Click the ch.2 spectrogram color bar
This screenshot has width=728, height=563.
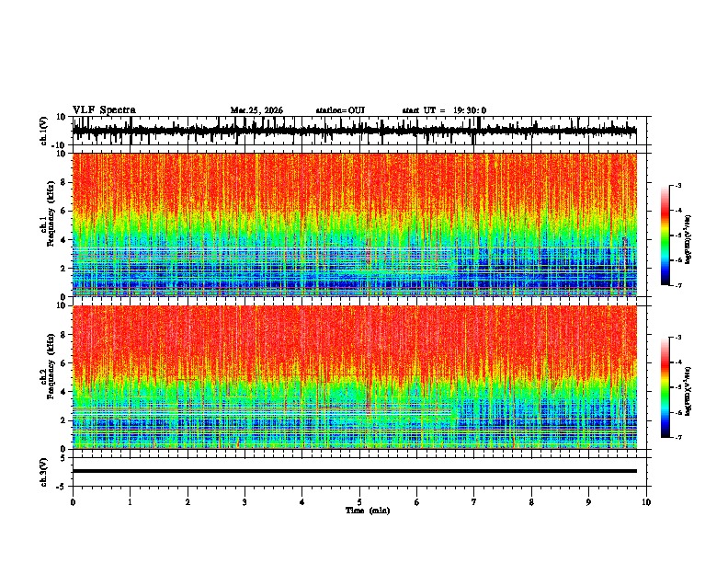click(665, 387)
